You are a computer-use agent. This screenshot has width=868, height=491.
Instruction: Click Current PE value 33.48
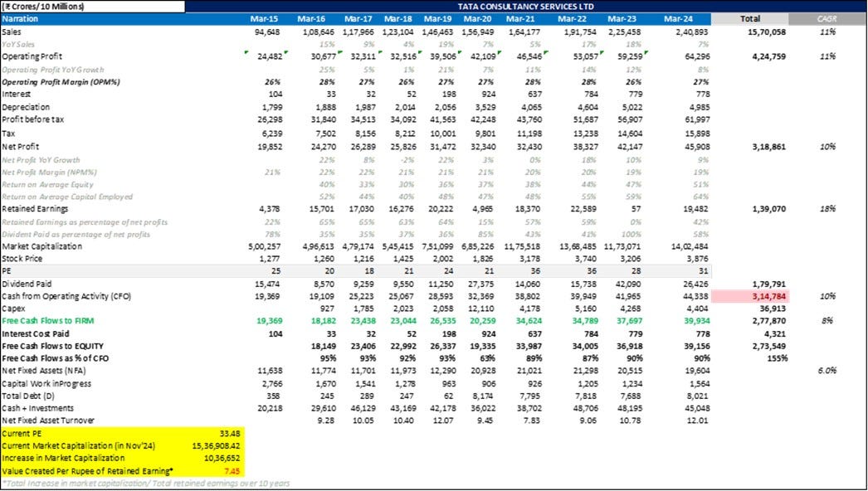[x=230, y=434]
